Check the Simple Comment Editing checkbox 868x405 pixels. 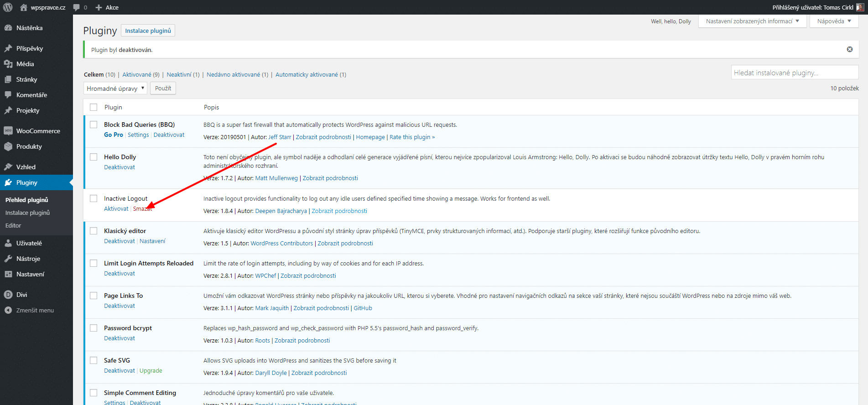click(94, 393)
